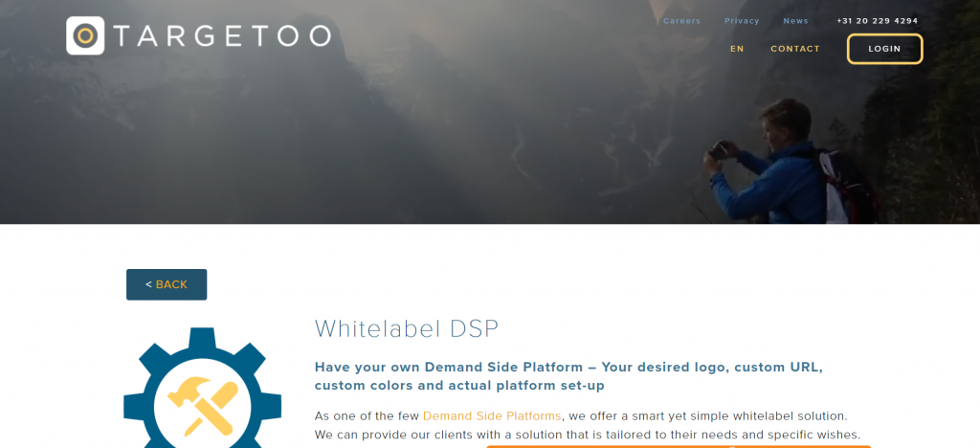Go to the News page

coord(795,21)
